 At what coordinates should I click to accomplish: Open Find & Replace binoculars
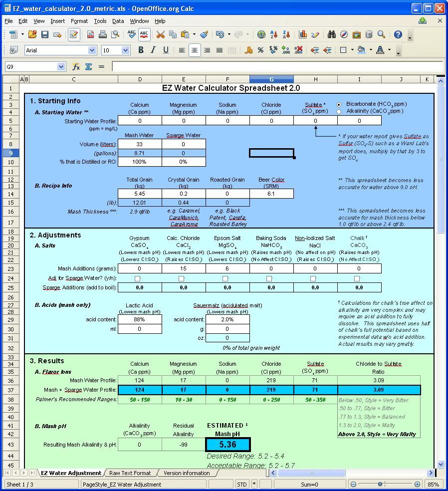click(331, 34)
